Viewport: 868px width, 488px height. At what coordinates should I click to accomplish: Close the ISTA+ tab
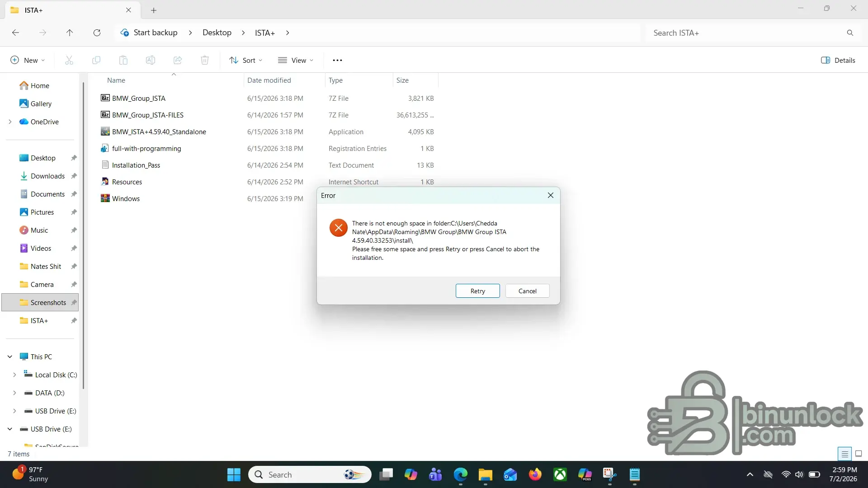click(128, 10)
